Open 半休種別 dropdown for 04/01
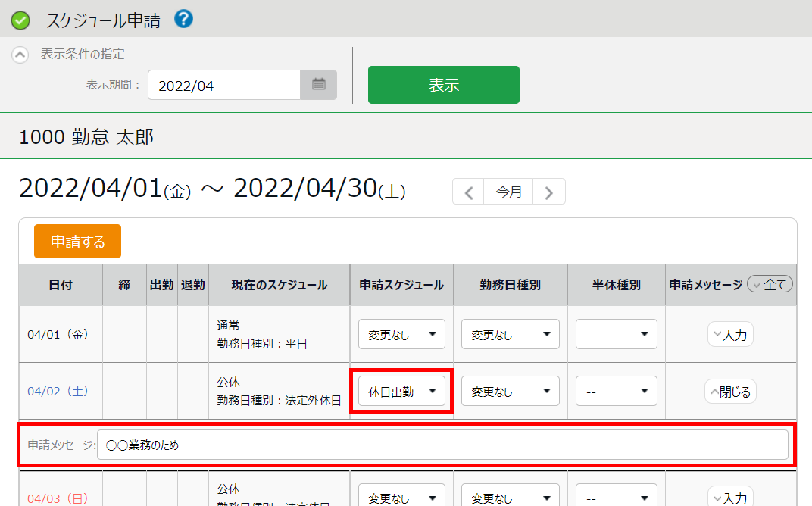 [616, 334]
